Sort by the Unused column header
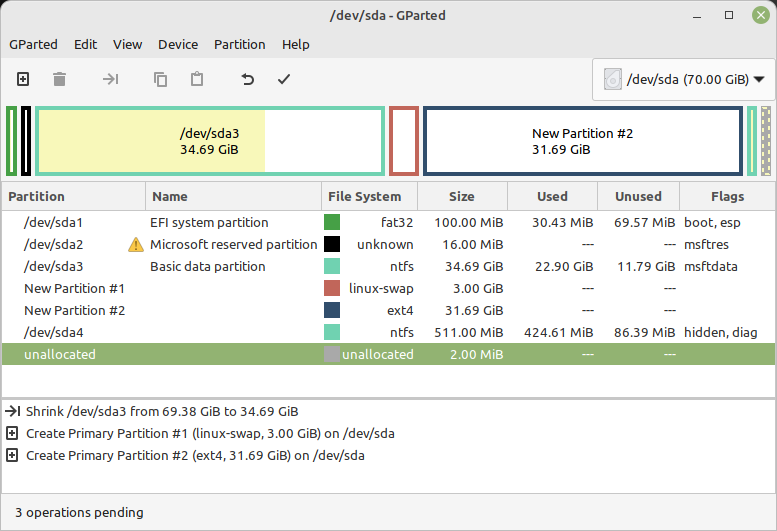Viewport: 777px width, 531px height. click(638, 196)
